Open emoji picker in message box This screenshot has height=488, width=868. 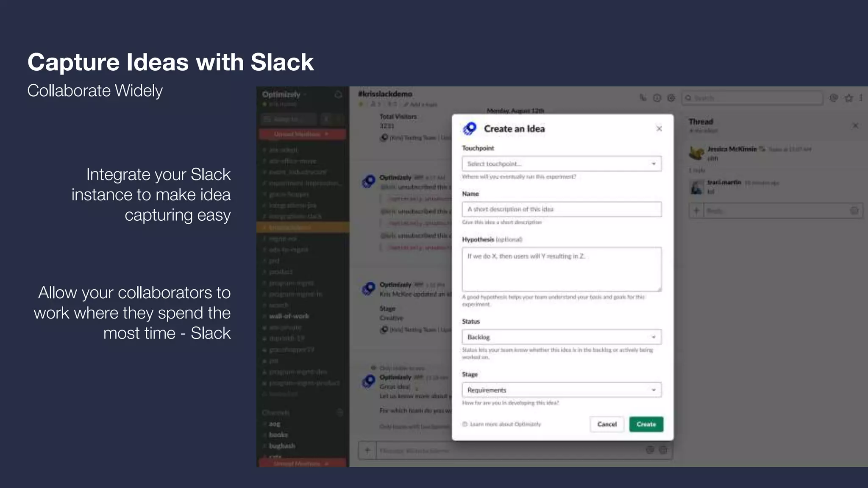click(664, 450)
